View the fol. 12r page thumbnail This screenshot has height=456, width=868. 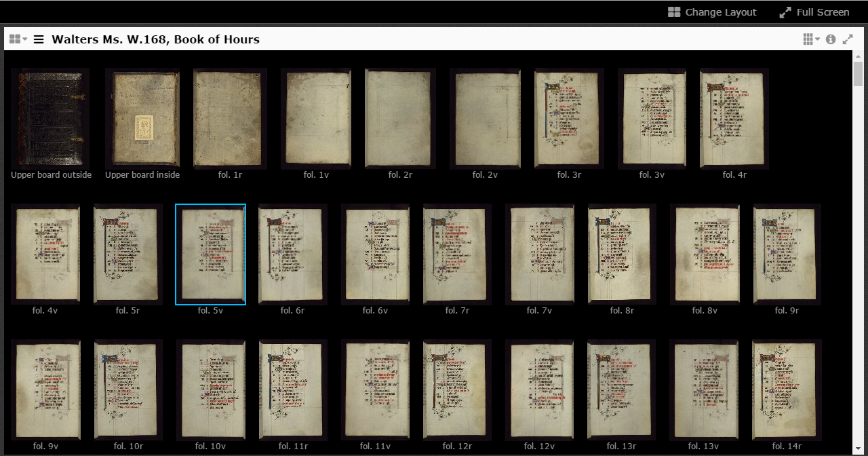point(457,390)
